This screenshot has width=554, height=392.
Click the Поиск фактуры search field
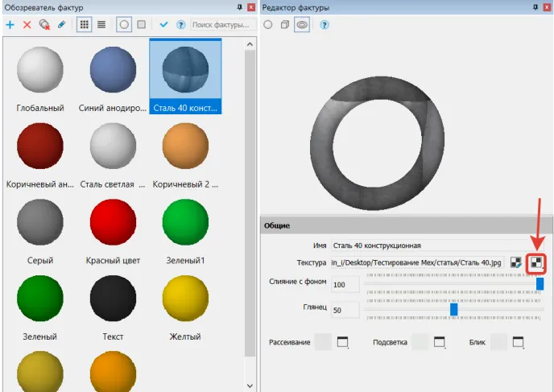coord(222,25)
